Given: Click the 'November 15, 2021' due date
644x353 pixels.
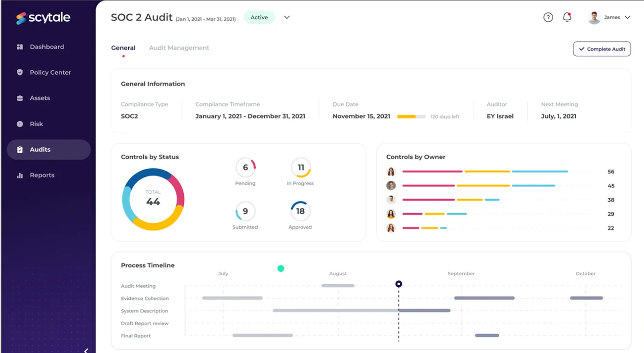Looking at the screenshot, I should click(361, 116).
